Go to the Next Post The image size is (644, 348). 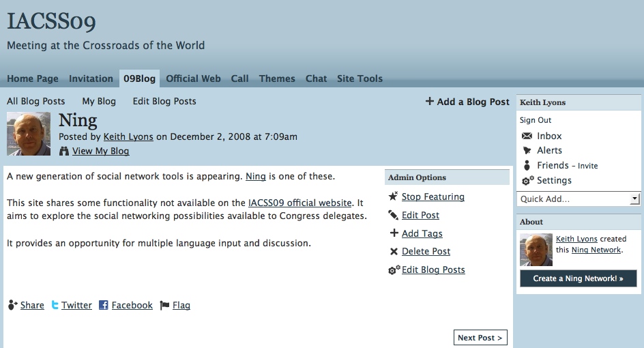[x=480, y=337]
